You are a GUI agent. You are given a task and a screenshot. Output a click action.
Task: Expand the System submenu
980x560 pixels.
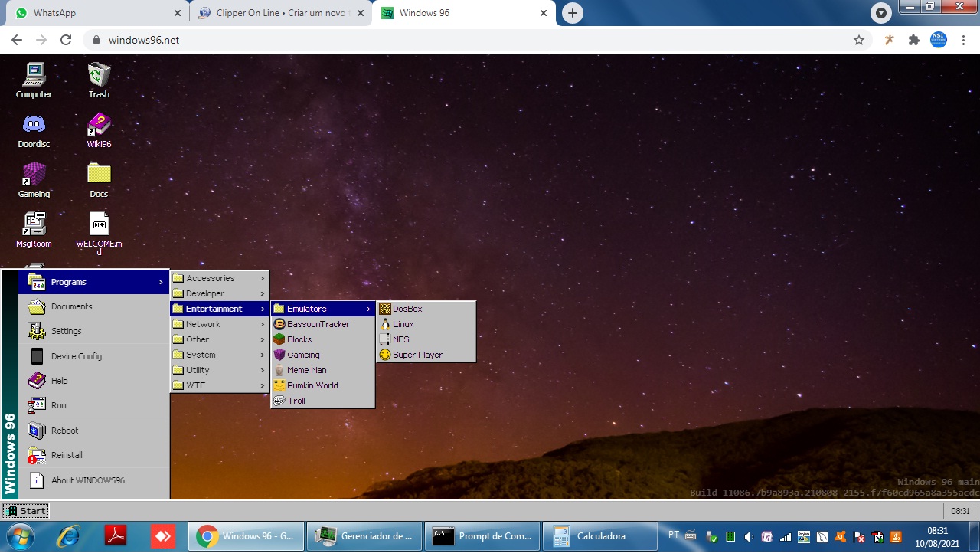click(220, 355)
